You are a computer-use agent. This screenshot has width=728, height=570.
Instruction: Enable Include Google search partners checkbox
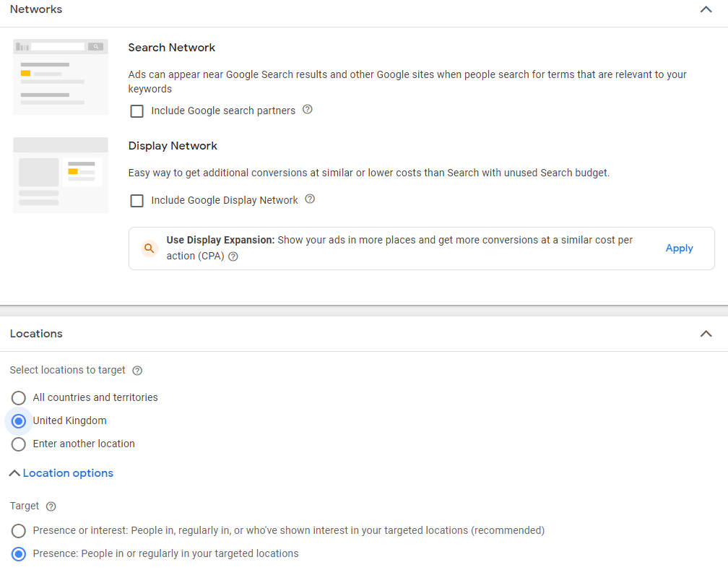(x=137, y=111)
